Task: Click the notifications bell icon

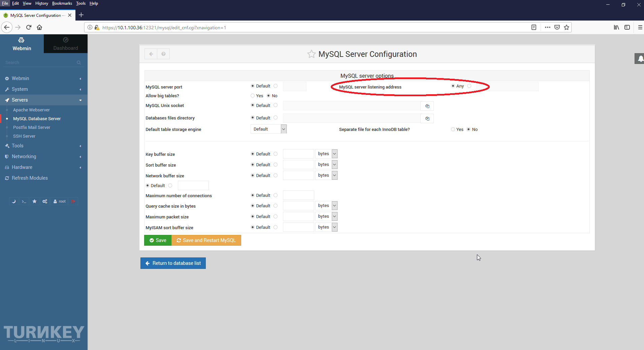Action: [640, 59]
